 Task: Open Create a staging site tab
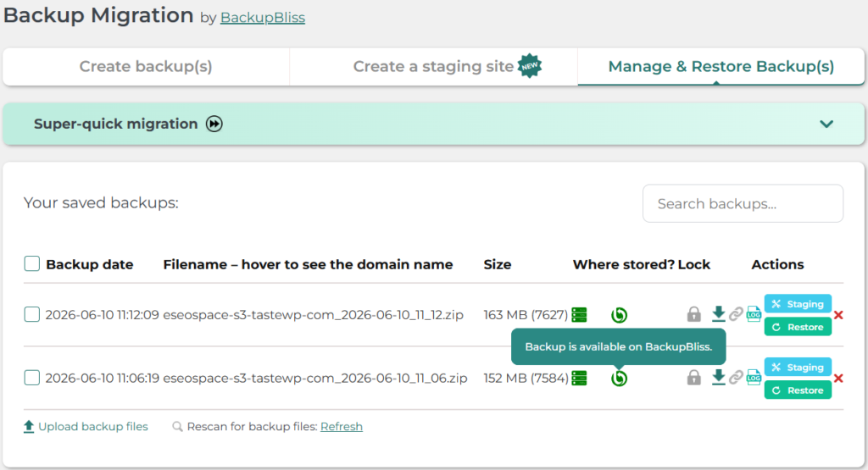pyautogui.click(x=433, y=66)
